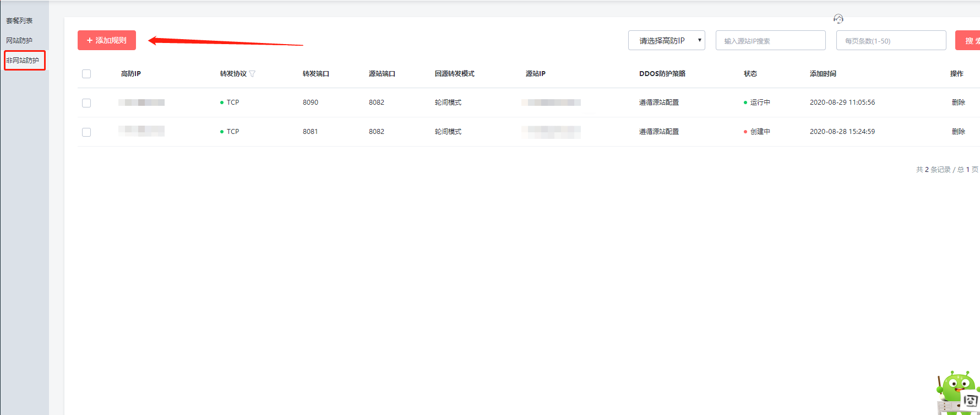980x415 pixels.
Task: Click the 共 2 条记录 pagination text
Action: coord(933,170)
